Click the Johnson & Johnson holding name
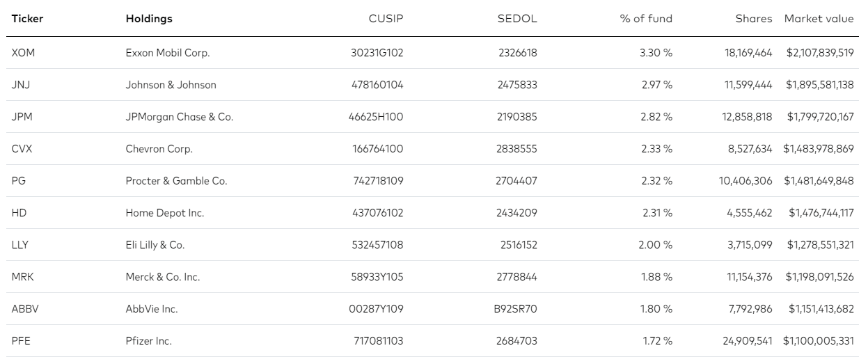The height and width of the screenshot is (364, 868). click(171, 85)
